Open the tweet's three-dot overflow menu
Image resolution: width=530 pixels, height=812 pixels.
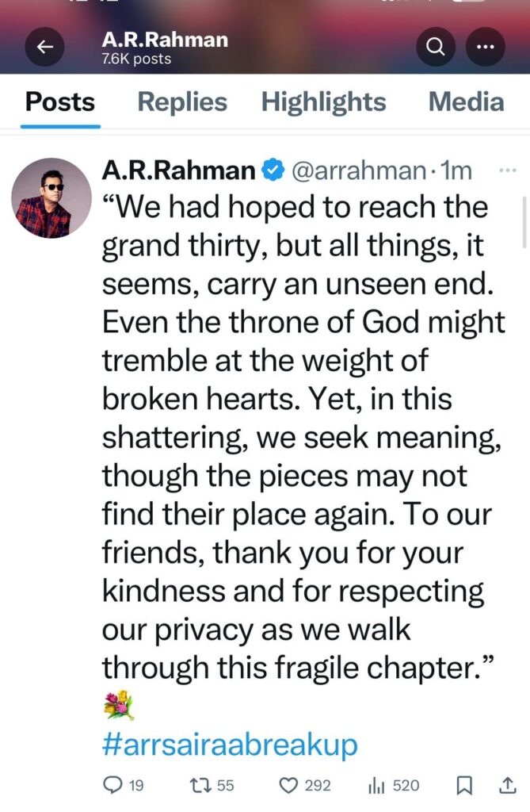[x=507, y=170]
